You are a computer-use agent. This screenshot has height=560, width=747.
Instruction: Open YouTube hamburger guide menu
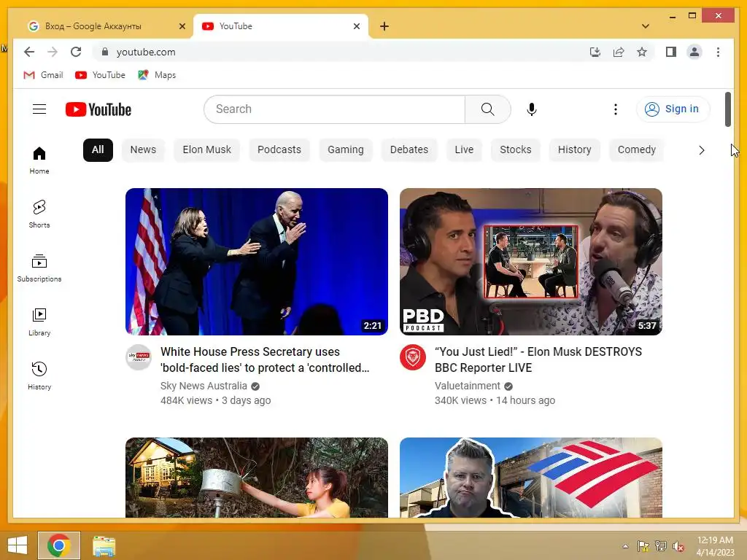pyautogui.click(x=39, y=109)
